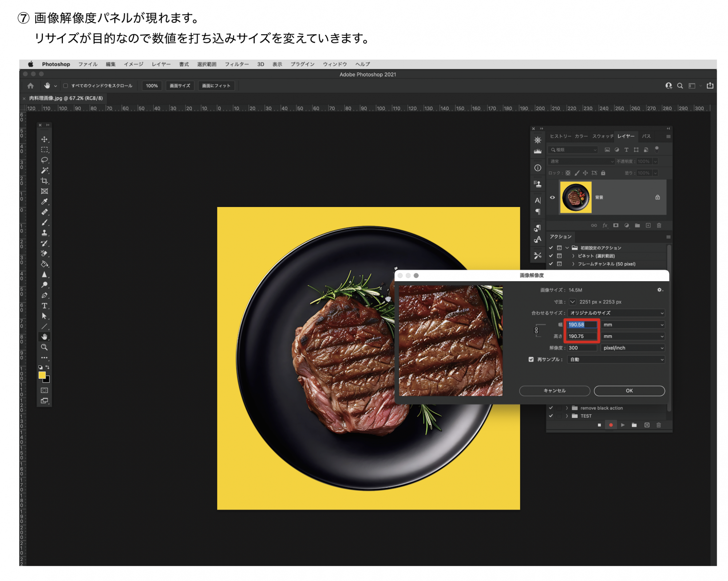Delete layer with the Layers trash icon

point(659,226)
